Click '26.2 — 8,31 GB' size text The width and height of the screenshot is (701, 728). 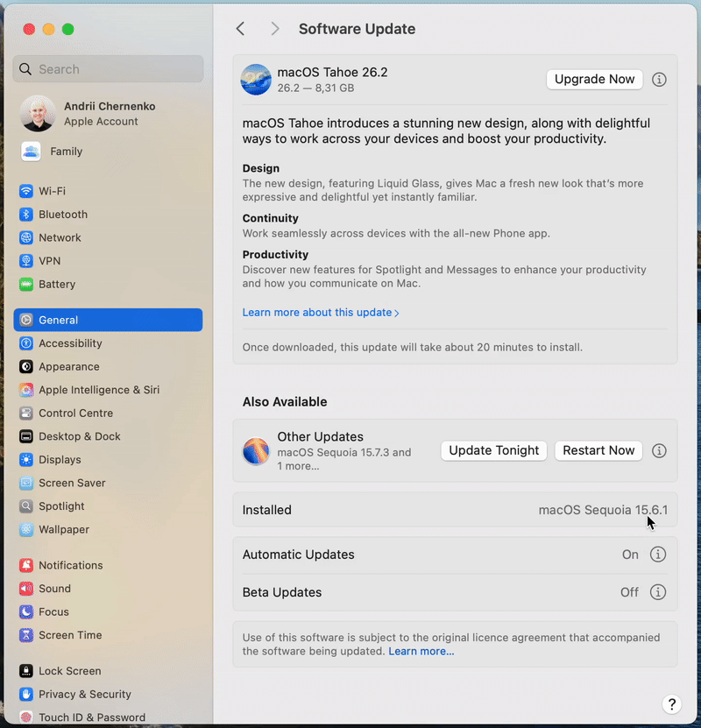[315, 88]
